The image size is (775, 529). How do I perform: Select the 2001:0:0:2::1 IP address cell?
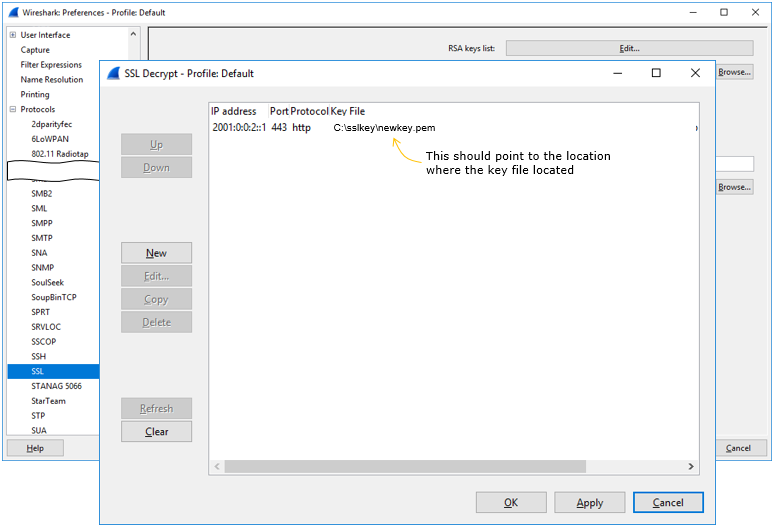pos(239,128)
